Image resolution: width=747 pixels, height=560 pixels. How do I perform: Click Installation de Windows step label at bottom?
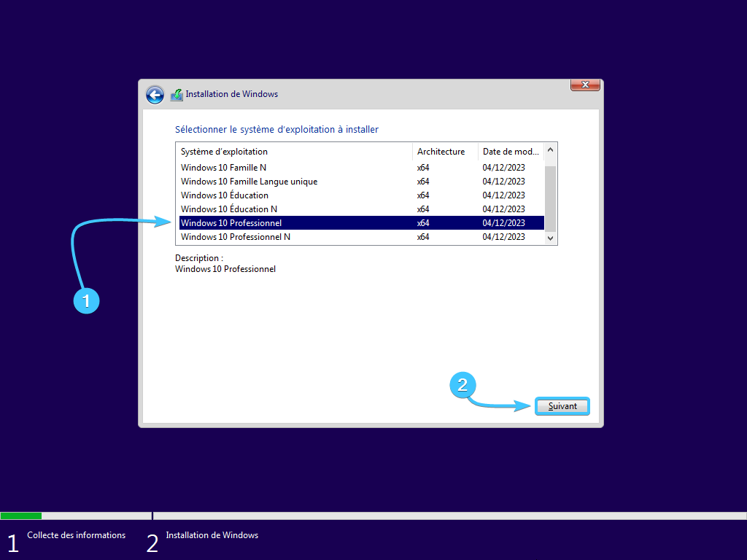click(x=212, y=535)
